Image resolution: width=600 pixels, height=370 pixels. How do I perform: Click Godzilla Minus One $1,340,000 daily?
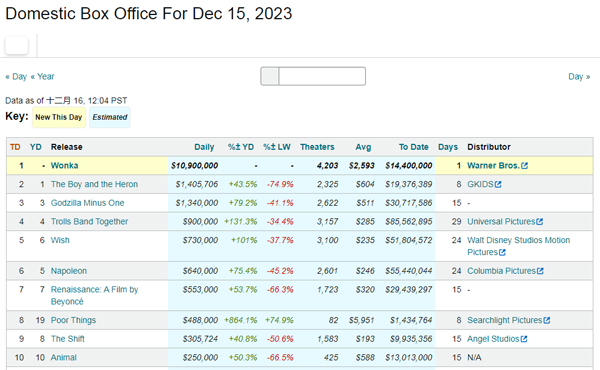coord(197,203)
